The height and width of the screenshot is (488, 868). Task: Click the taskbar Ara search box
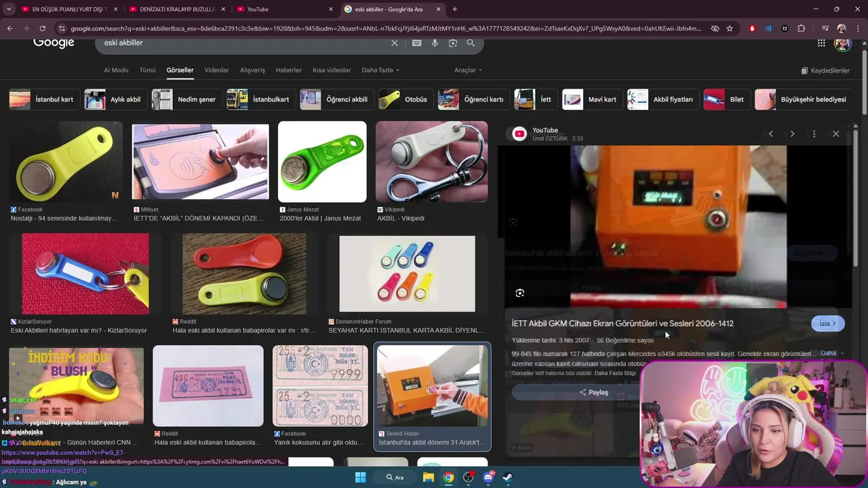(395, 477)
